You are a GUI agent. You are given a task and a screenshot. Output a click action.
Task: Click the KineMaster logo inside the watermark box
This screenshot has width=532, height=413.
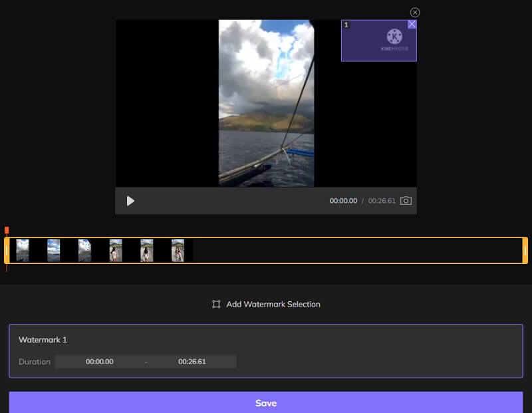[x=392, y=37]
